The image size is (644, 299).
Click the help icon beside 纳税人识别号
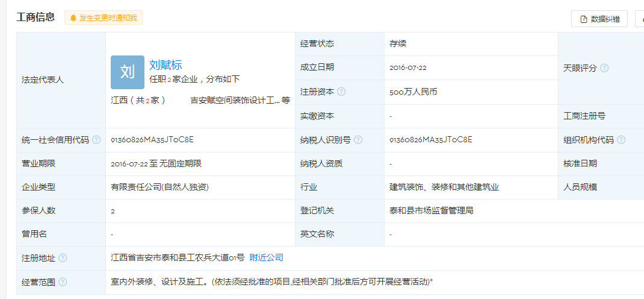[x=358, y=140]
